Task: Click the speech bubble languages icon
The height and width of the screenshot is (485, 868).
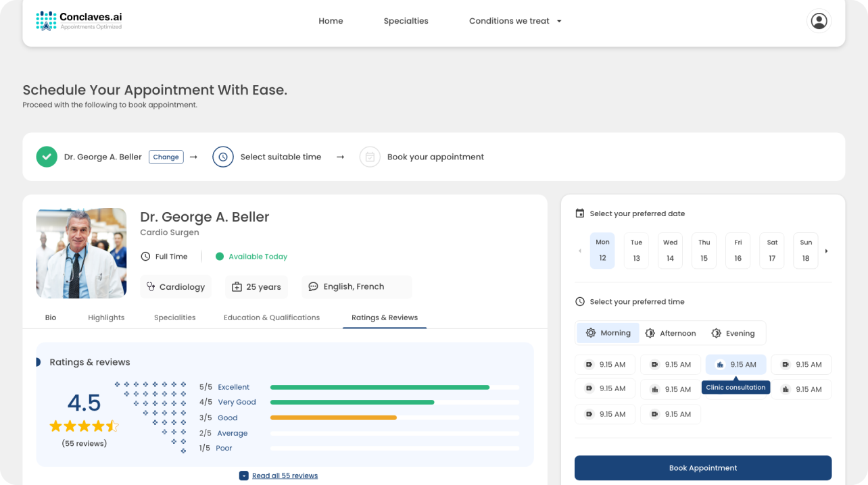Action: pyautogui.click(x=313, y=287)
